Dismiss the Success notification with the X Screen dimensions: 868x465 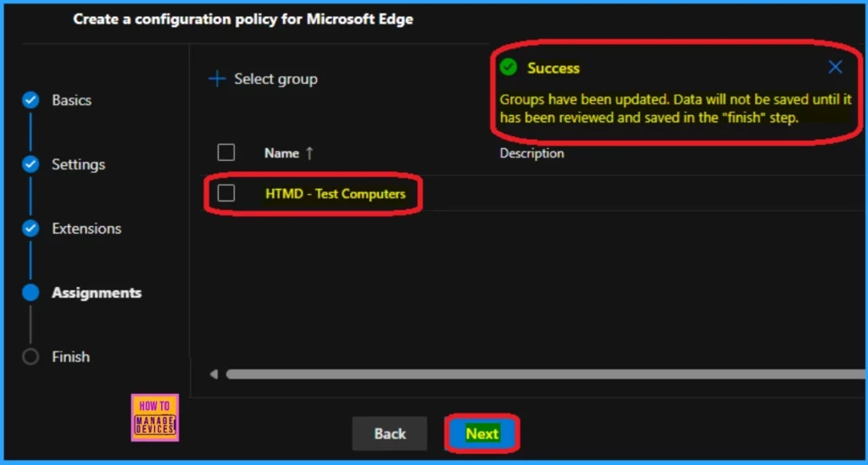point(835,67)
